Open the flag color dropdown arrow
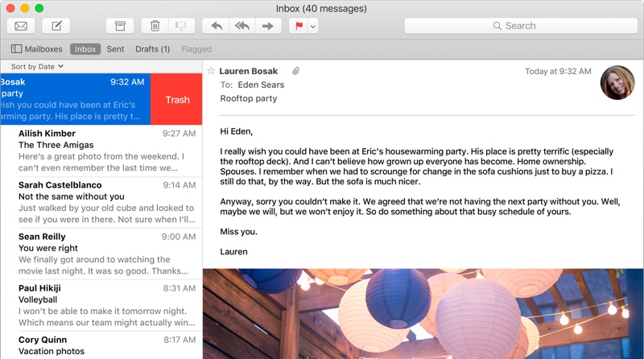This screenshot has height=359, width=644. tap(313, 27)
